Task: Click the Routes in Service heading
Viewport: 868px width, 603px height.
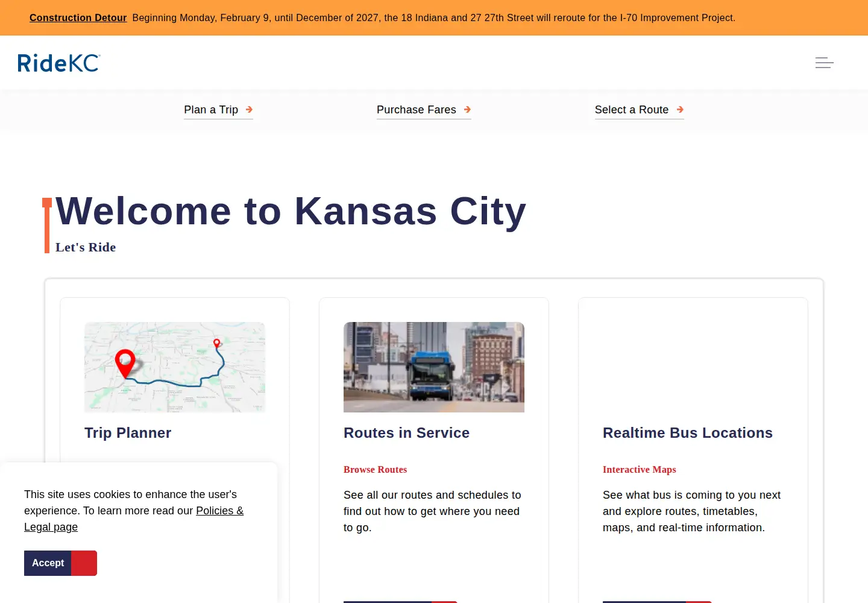Action: click(x=406, y=433)
